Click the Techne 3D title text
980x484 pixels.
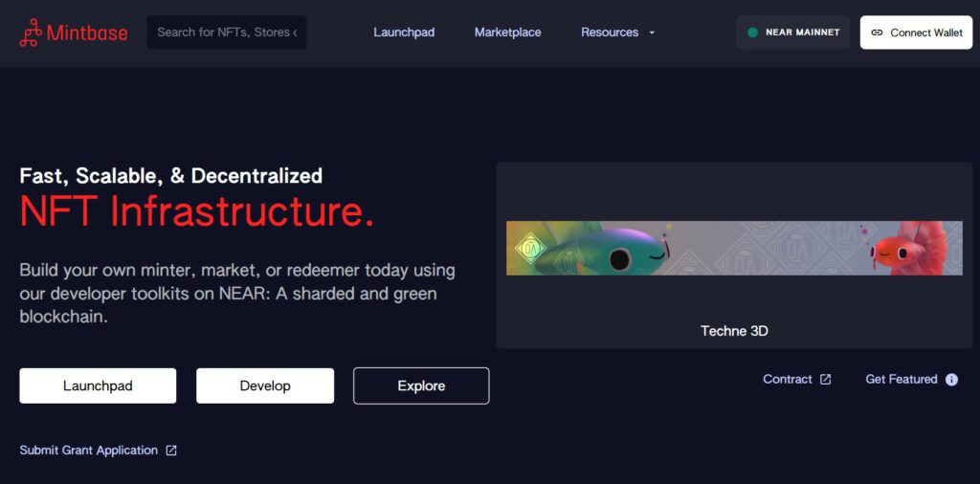coord(734,331)
